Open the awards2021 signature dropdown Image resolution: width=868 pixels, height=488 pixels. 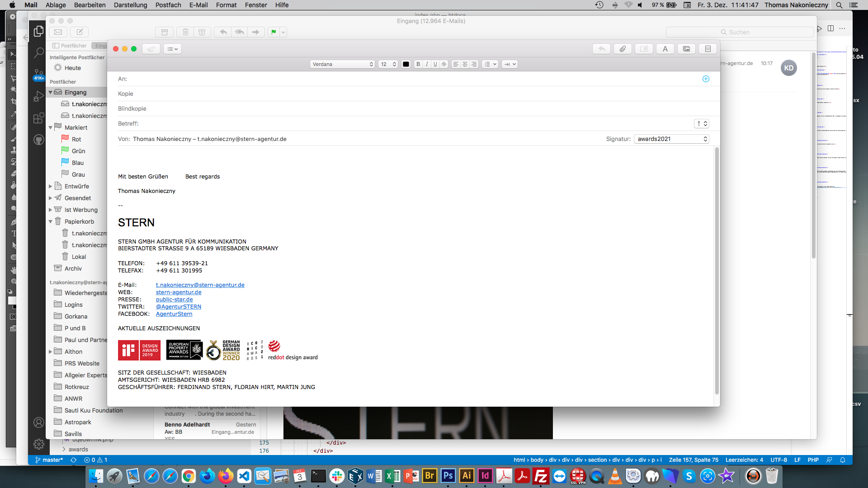pos(671,139)
